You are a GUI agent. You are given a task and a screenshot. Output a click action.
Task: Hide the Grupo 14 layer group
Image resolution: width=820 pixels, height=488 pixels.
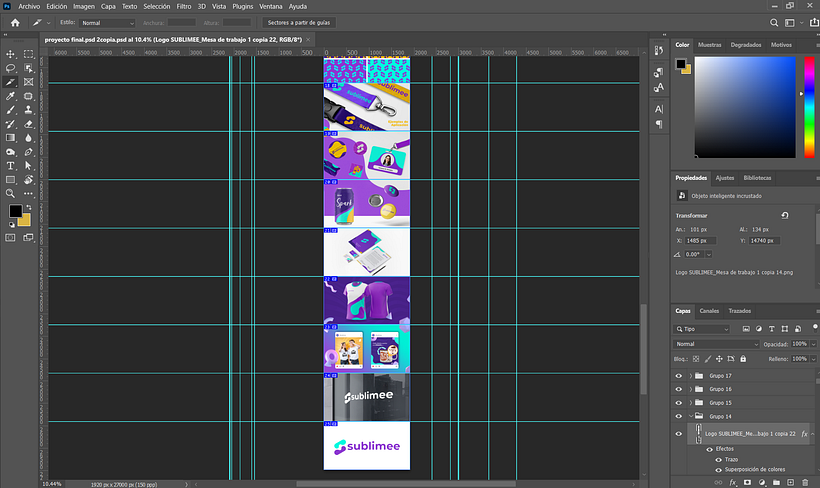679,416
